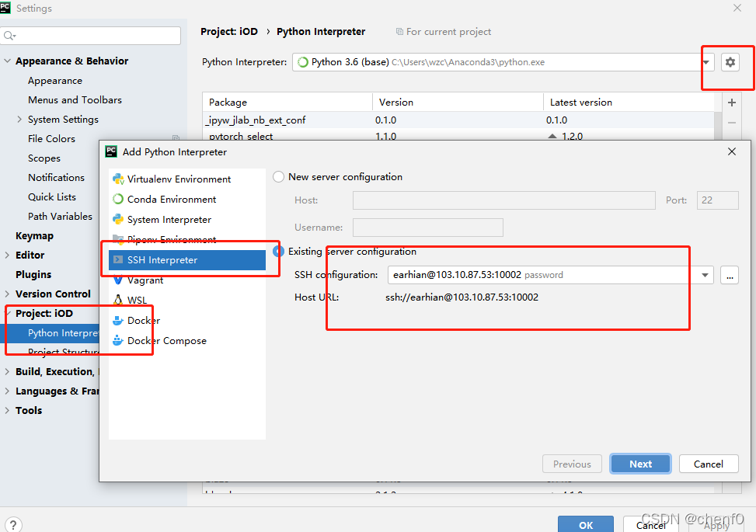The height and width of the screenshot is (532, 756).
Task: Click the plus icon to install package
Action: pos(731,103)
